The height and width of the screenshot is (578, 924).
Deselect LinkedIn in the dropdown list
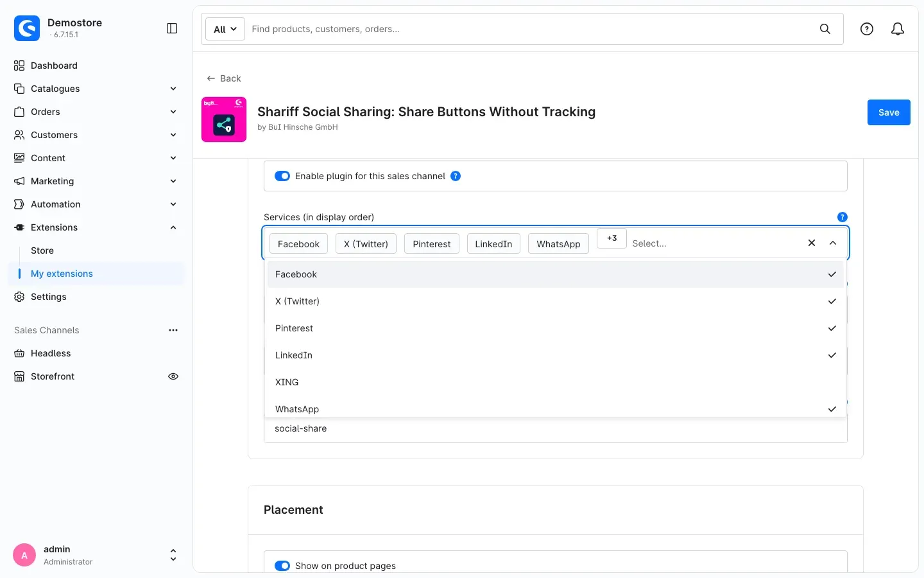[x=556, y=355]
